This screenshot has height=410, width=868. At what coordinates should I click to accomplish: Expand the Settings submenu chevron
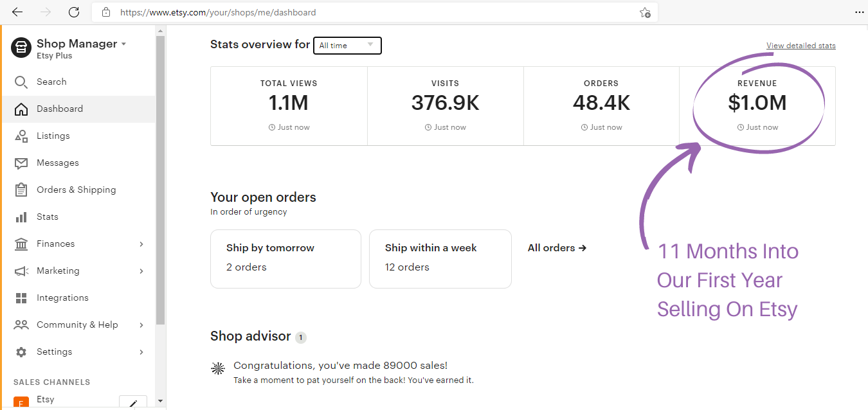[x=141, y=352]
